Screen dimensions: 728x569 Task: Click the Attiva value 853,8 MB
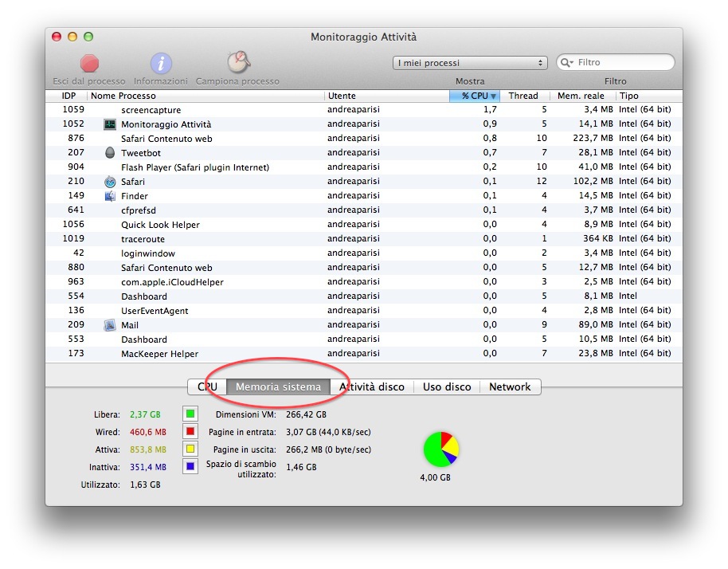click(148, 449)
